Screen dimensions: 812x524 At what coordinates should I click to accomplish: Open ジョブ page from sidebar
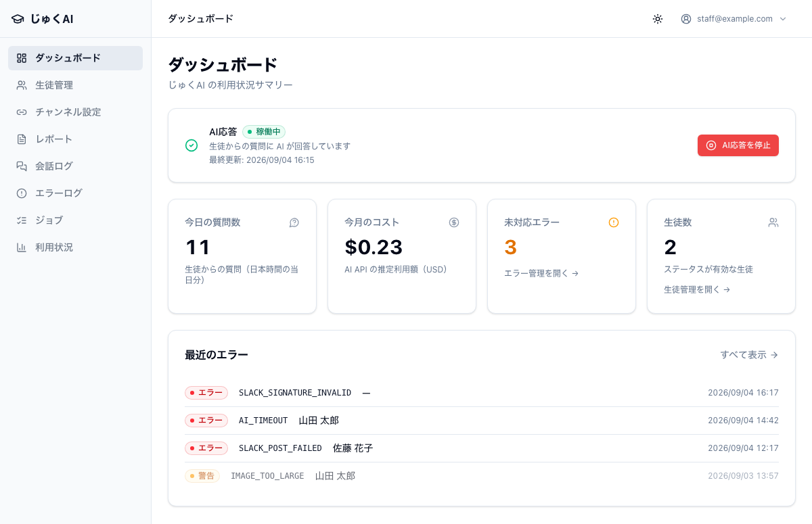pos(75,220)
